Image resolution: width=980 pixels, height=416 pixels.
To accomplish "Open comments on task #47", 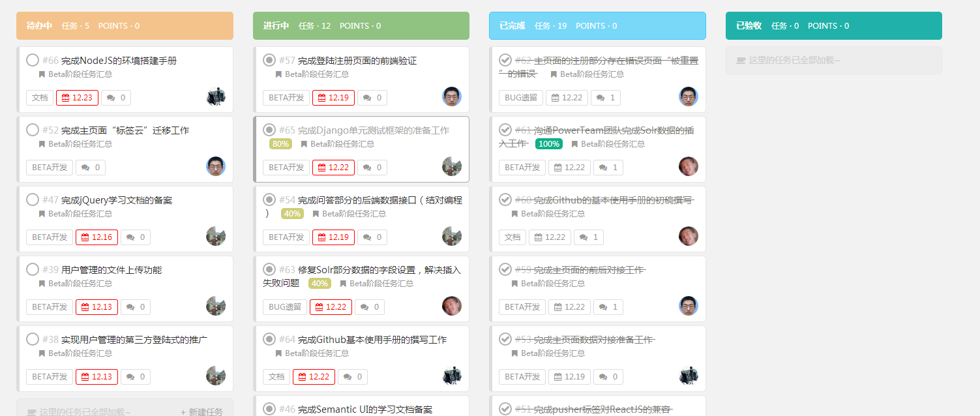I will (x=136, y=237).
